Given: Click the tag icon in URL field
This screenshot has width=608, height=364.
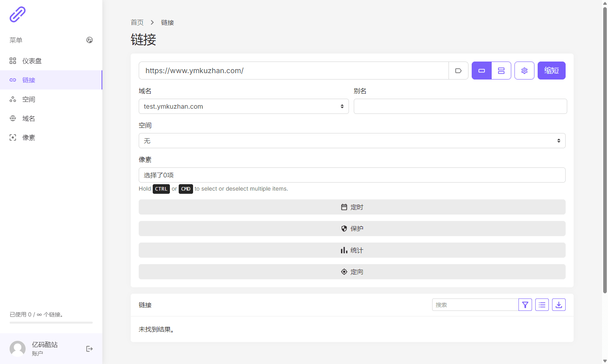Looking at the screenshot, I should (x=458, y=71).
